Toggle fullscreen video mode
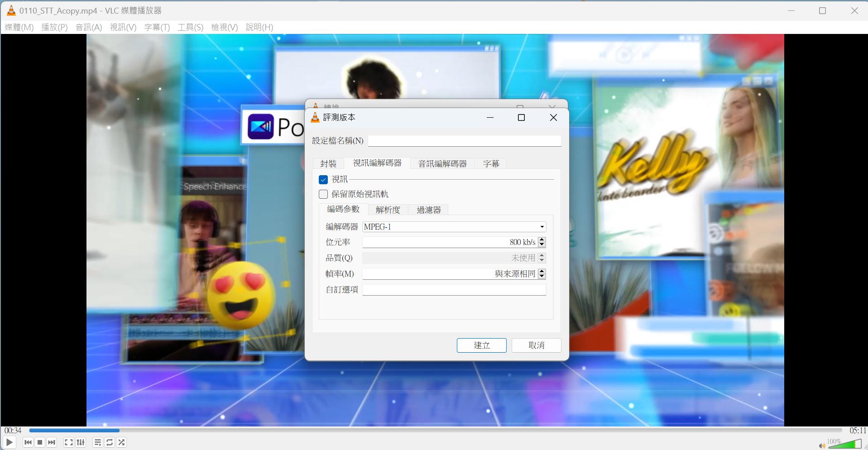The width and height of the screenshot is (868, 450). (x=68, y=442)
